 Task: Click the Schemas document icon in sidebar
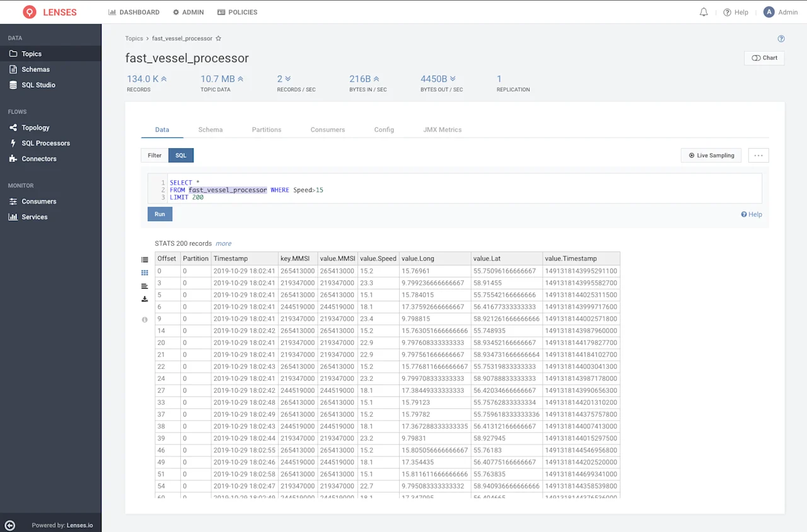point(13,69)
